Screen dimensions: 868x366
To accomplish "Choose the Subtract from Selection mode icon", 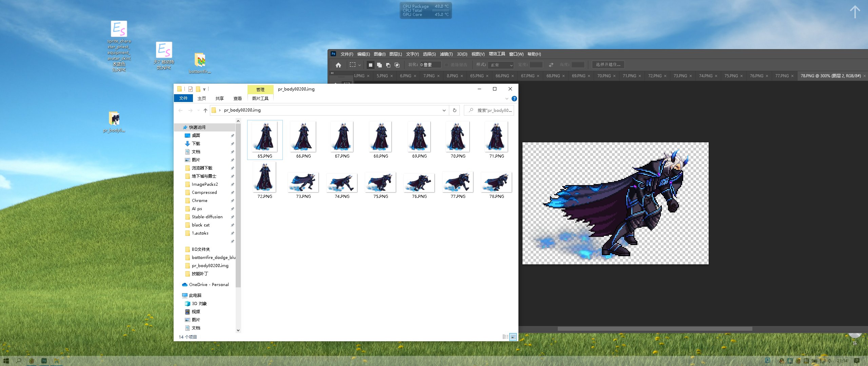I will point(388,65).
